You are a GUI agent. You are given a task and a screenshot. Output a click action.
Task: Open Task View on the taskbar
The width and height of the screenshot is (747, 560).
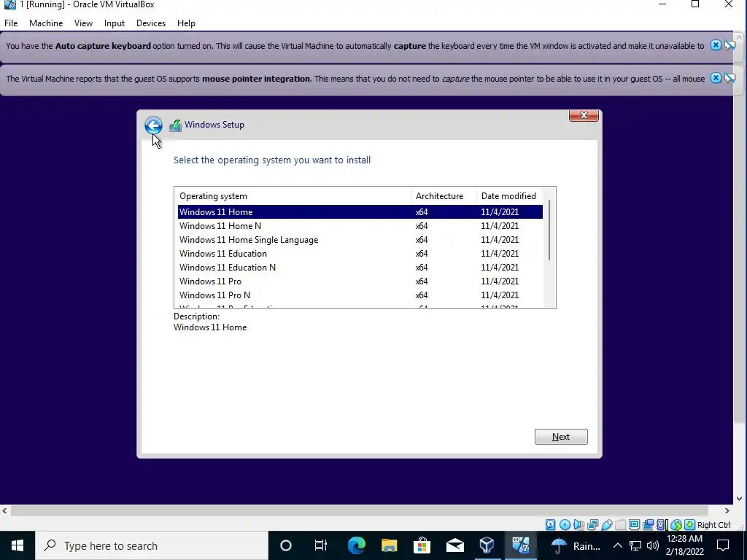coord(321,545)
